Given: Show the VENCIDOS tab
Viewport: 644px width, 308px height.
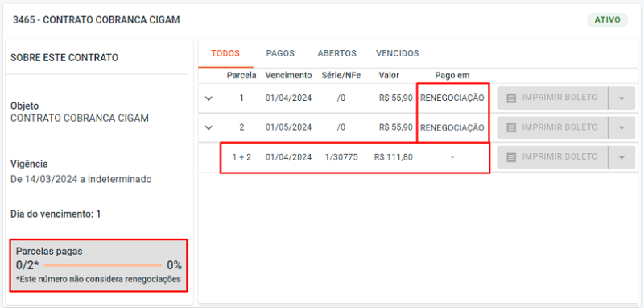Looking at the screenshot, I should tap(397, 53).
